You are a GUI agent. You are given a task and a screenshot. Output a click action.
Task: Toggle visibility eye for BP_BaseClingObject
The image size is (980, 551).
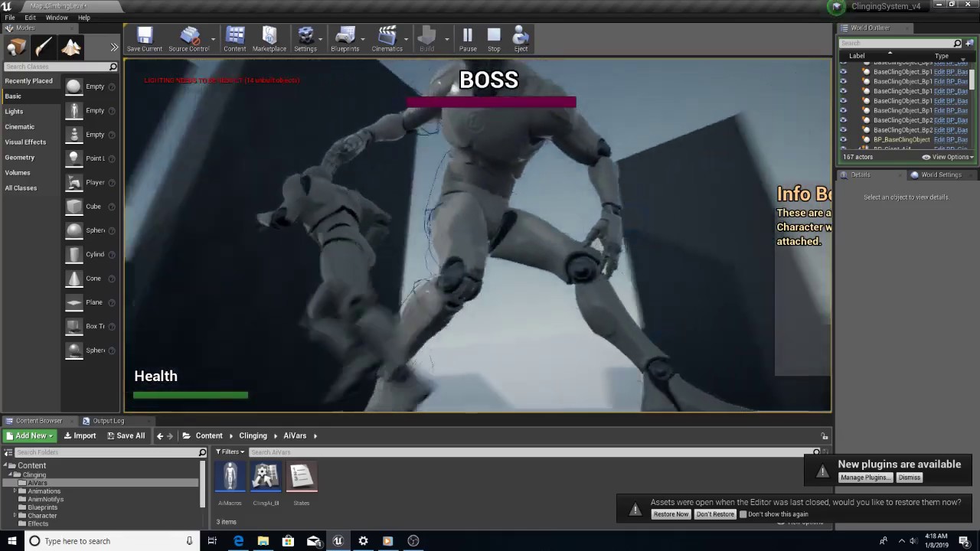point(843,140)
